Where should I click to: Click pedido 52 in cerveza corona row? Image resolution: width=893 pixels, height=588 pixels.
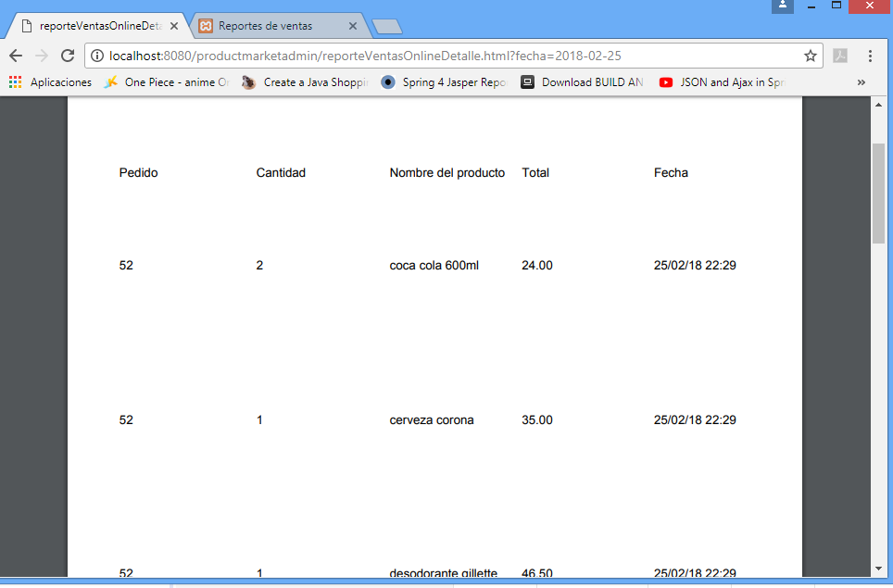(x=126, y=420)
